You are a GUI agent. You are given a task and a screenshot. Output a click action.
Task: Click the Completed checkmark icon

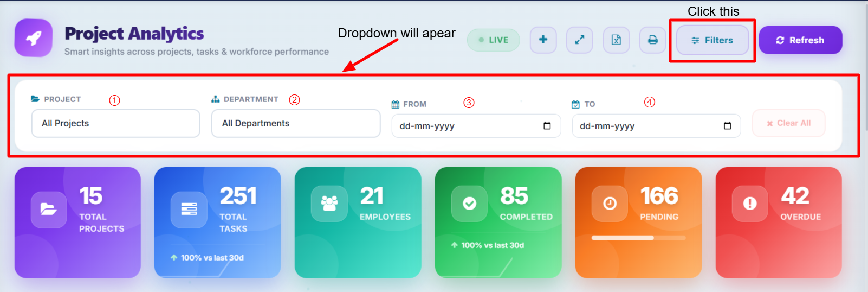tap(469, 204)
